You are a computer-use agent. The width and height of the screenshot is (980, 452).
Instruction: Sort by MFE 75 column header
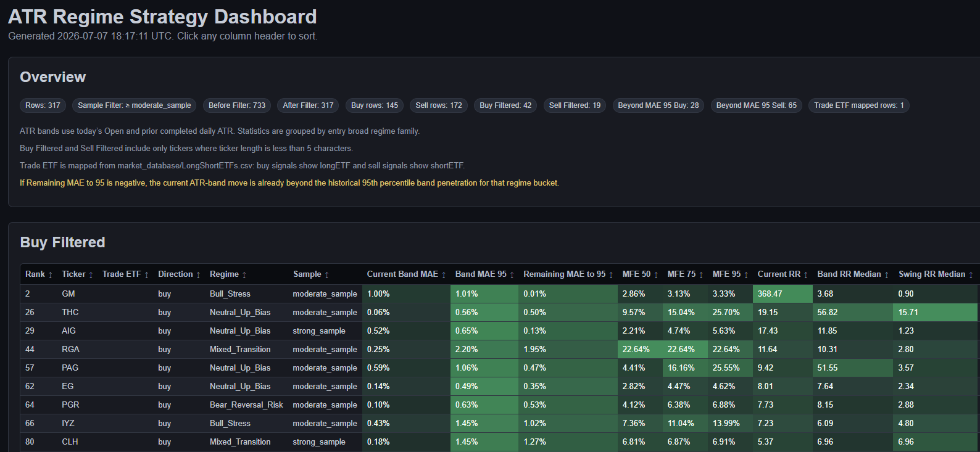[685, 274]
